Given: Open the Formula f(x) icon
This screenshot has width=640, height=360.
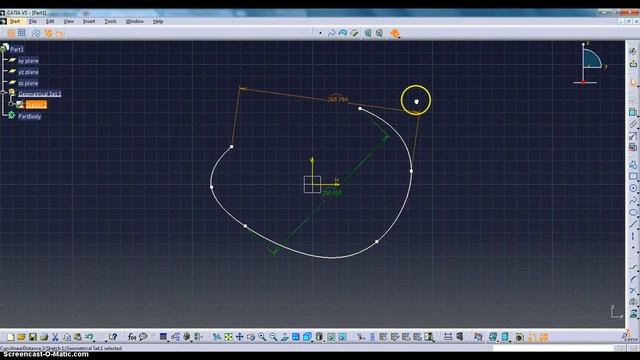Looking at the screenshot, I should [131, 337].
